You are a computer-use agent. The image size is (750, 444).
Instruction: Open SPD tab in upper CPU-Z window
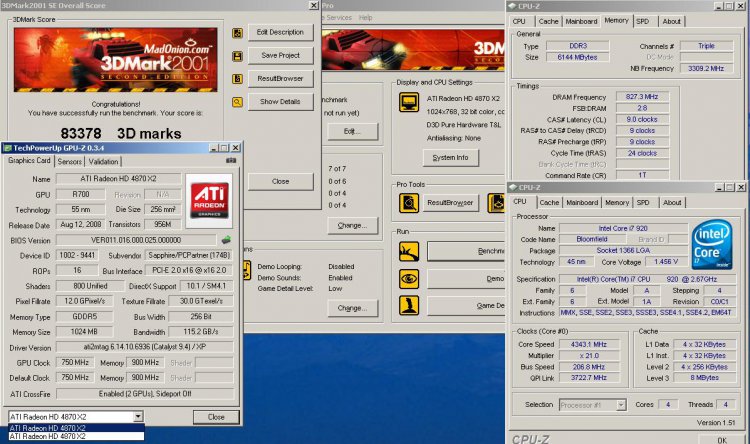[x=642, y=22]
